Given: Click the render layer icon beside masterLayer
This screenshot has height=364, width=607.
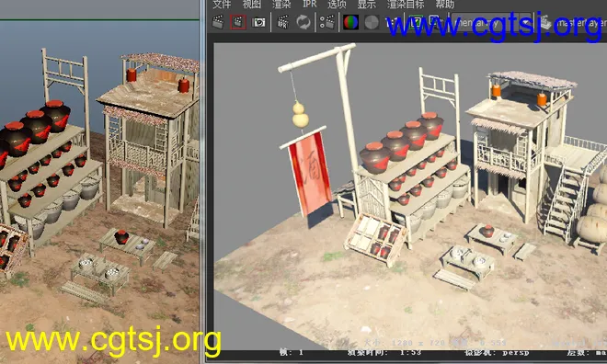Looking at the screenshot, I should pyautogui.click(x=545, y=22).
